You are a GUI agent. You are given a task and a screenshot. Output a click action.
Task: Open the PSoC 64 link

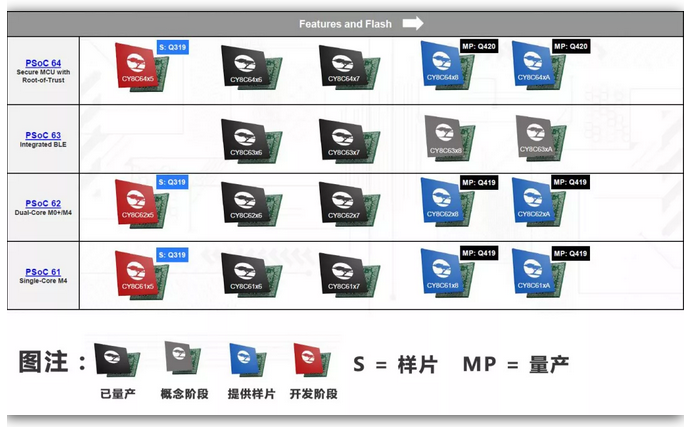43,63
